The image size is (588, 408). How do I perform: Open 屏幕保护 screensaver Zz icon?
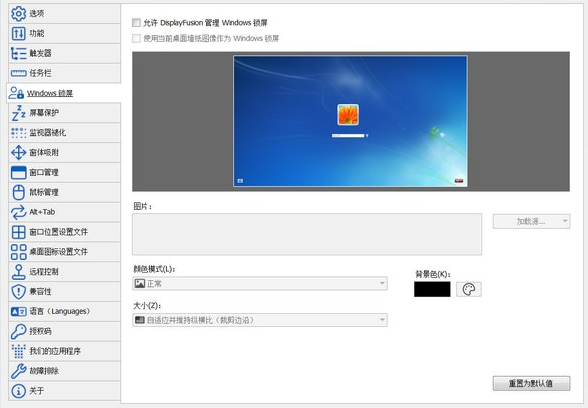[x=18, y=113]
